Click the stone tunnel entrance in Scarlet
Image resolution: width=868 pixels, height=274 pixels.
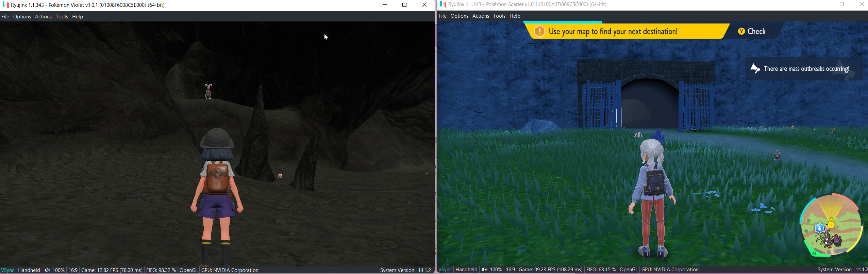pyautogui.click(x=650, y=104)
